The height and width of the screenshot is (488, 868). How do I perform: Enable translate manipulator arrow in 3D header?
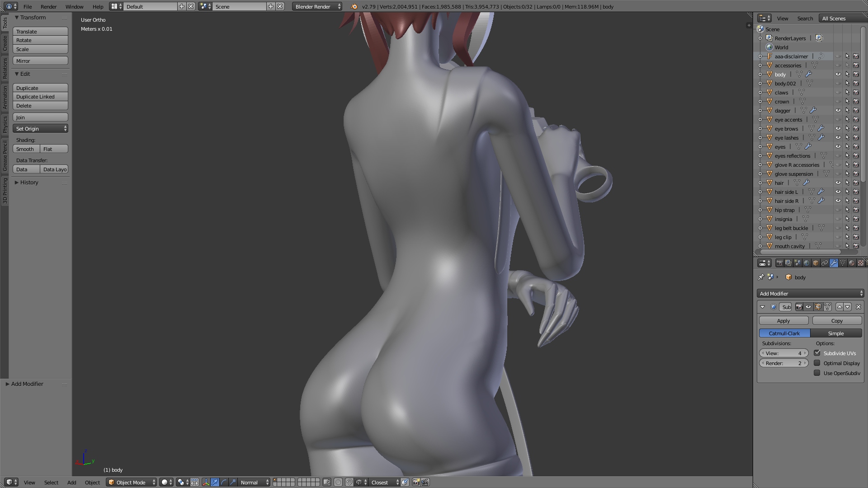coord(215,482)
